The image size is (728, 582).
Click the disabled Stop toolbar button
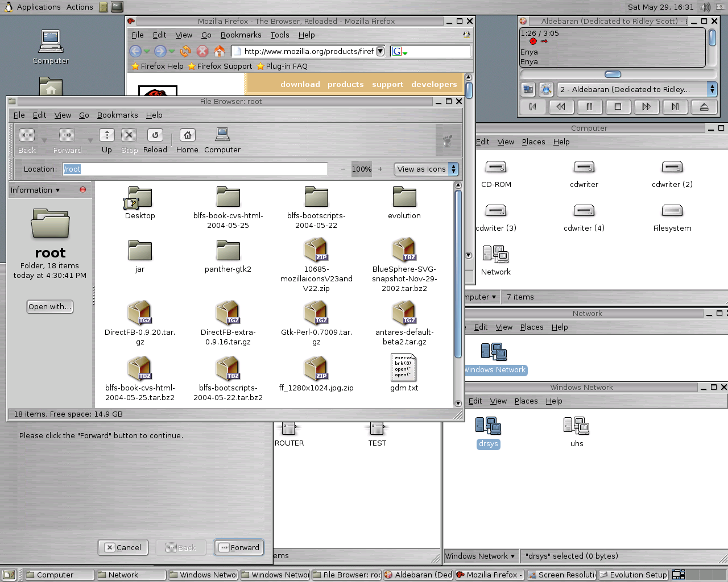pos(129,141)
